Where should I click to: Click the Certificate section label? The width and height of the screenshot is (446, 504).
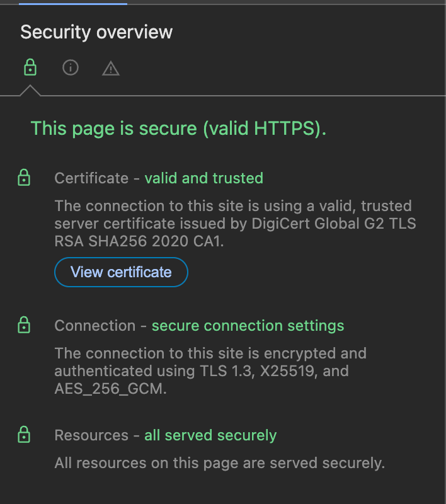[x=91, y=178]
